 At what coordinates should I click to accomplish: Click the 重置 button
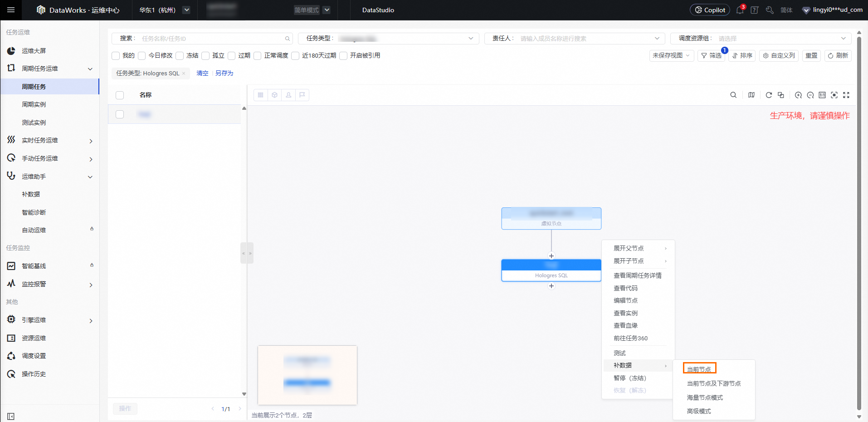(811, 55)
